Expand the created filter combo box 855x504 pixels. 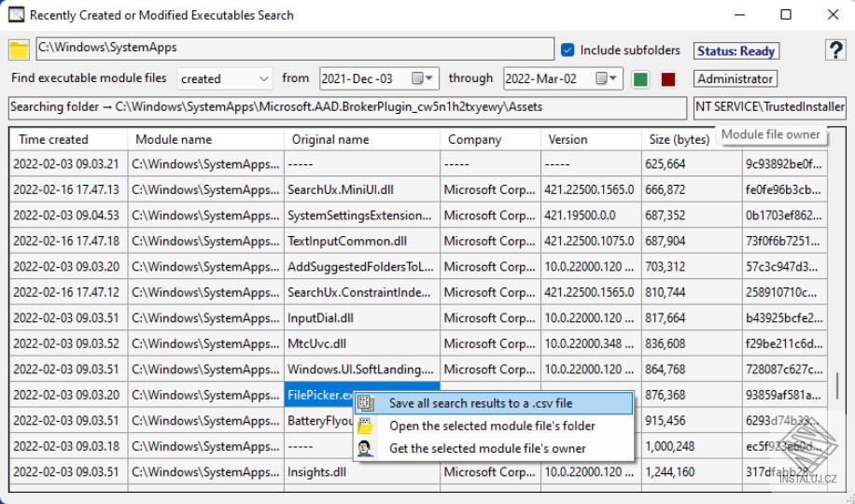pyautogui.click(x=225, y=79)
